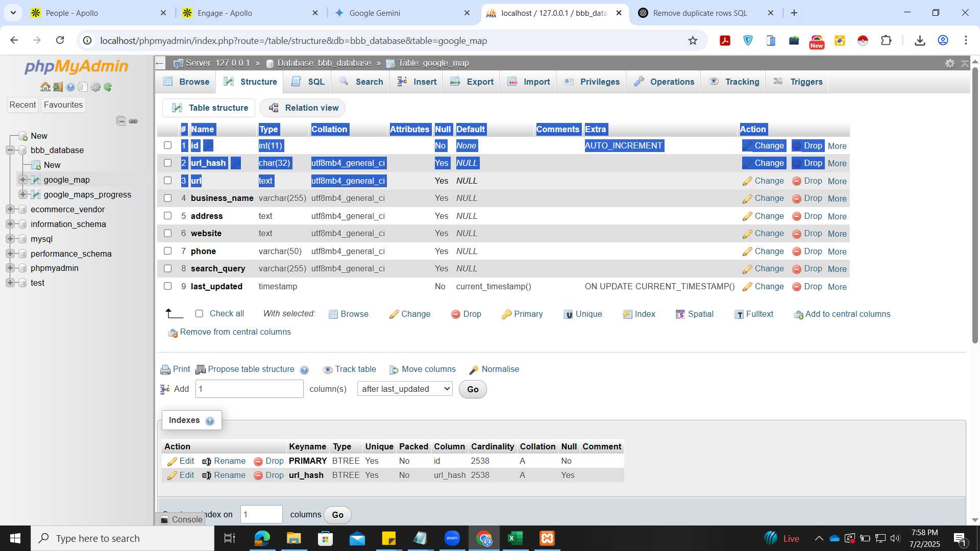Expand the performance_schema database node
The width and height of the screenshot is (980, 551).
[x=10, y=254]
